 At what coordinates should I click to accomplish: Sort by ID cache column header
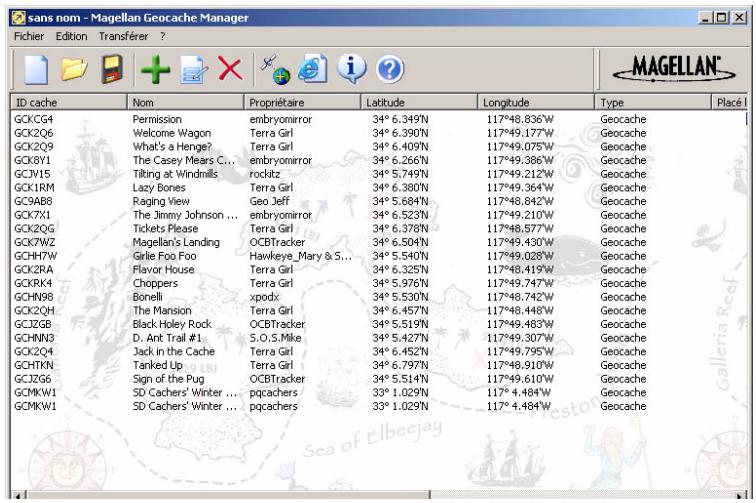[68, 102]
